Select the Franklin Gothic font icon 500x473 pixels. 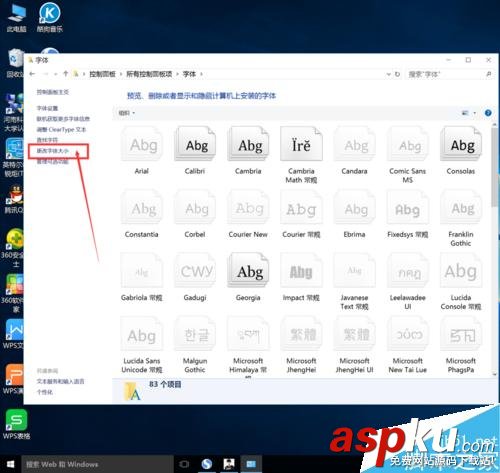(x=461, y=207)
